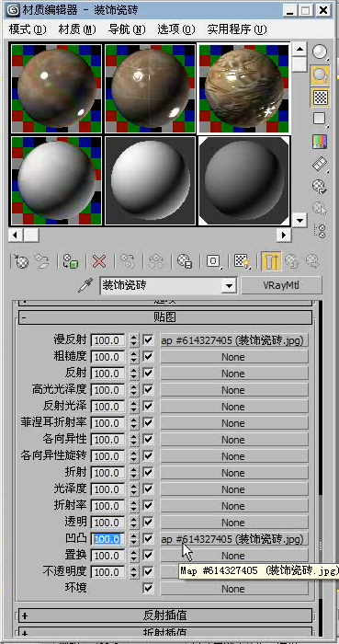Click the Make Preview film icon
The width and height of the screenshot is (339, 644).
point(320,165)
